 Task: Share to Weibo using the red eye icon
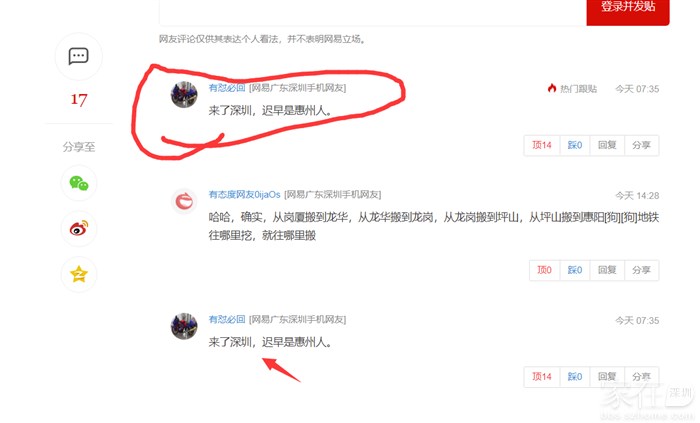[79, 228]
